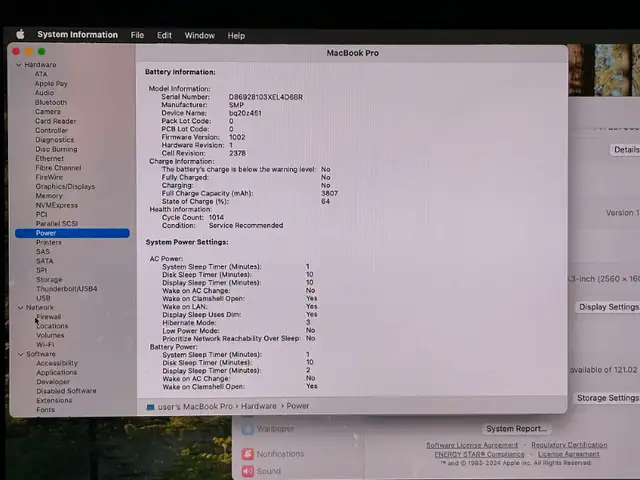Open the Edit menu
Viewport: 640px width, 480px height.
point(164,36)
